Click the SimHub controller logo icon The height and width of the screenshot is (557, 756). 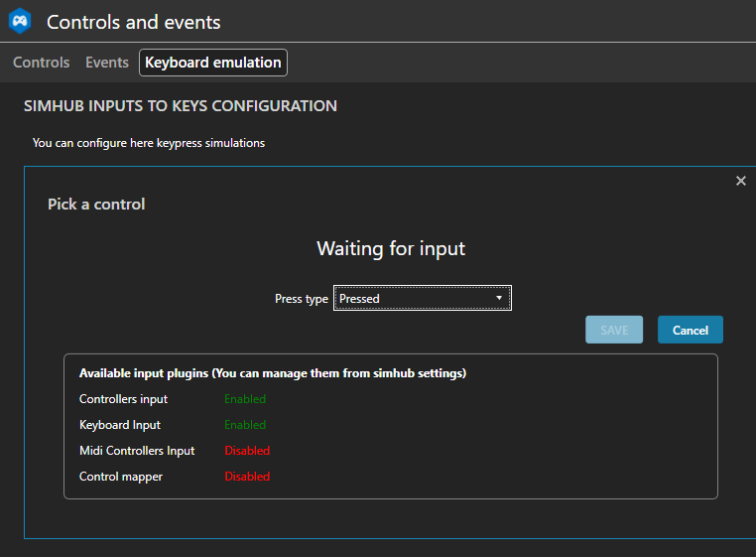click(20, 21)
